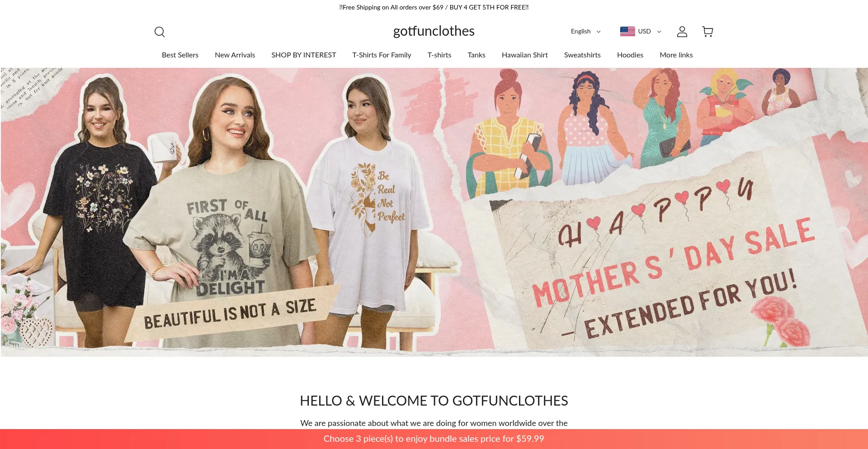
Task: Click the gotfunclothes site logo
Action: point(434,31)
